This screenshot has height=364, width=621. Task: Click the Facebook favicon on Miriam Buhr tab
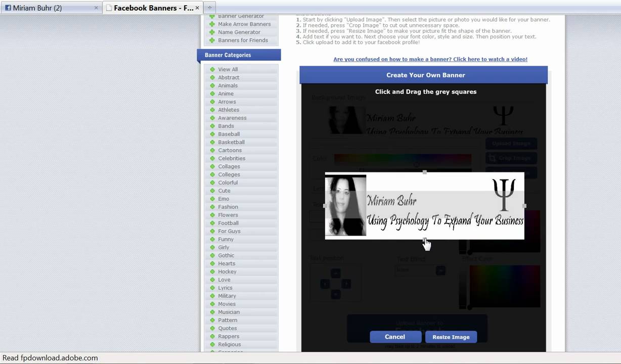tap(8, 8)
